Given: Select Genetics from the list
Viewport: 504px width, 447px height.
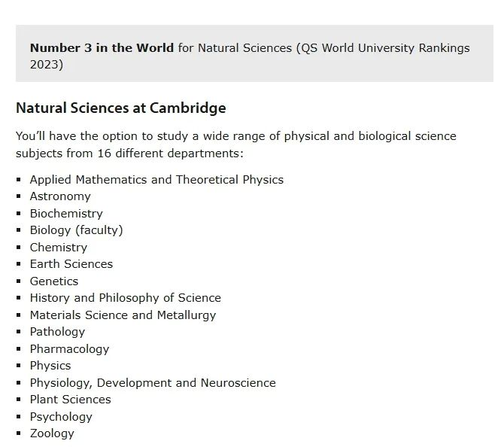Looking at the screenshot, I should point(54,281).
